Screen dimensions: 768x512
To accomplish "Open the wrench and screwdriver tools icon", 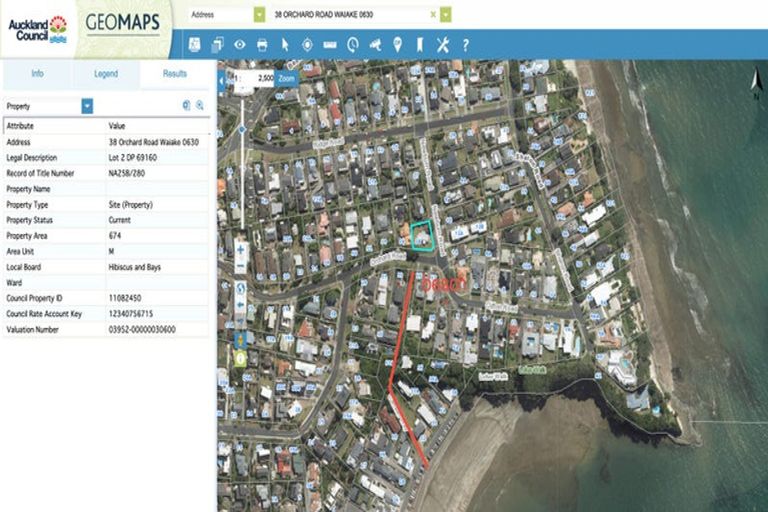I will (x=442, y=45).
